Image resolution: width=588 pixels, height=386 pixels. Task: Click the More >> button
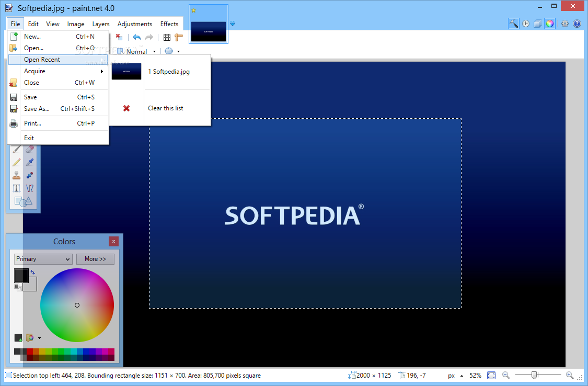point(95,259)
